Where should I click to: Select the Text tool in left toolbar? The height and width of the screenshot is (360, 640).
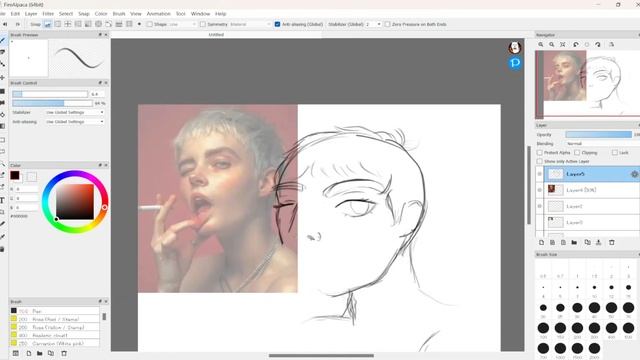(2, 200)
